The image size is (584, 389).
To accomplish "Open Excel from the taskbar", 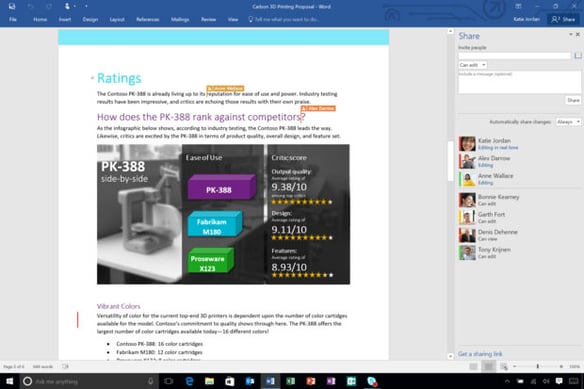I will coord(290,381).
